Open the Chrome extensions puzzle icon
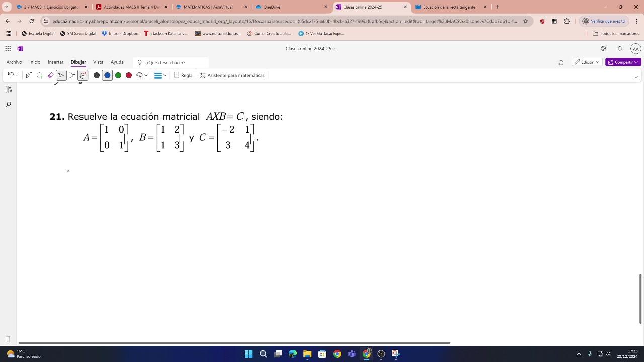644x362 pixels. tap(567, 21)
